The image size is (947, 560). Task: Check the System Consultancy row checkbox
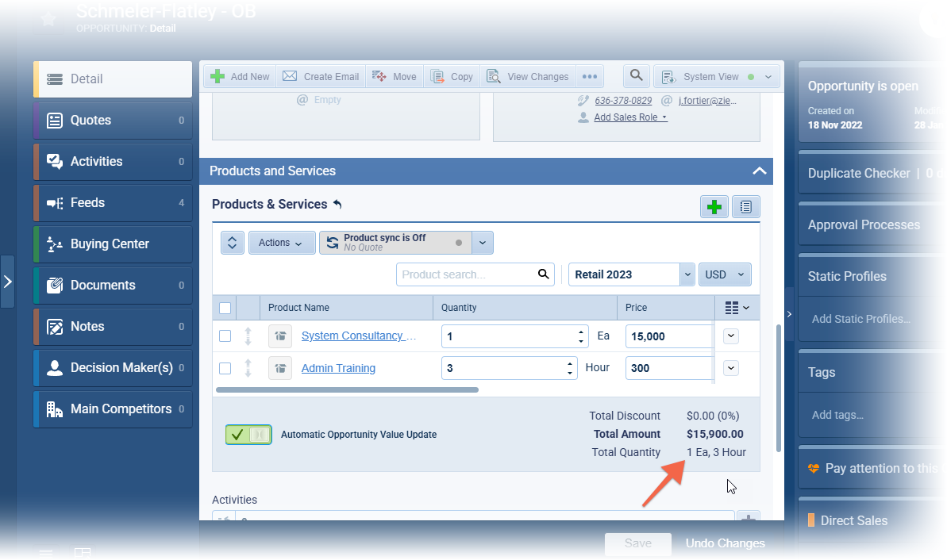pyautogui.click(x=225, y=336)
